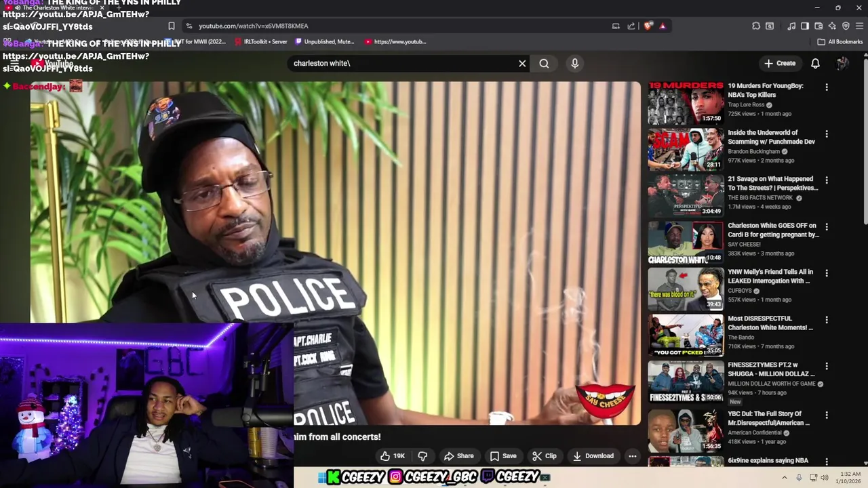Play "Charleston White GOES OFF on Cardi B" title

coord(773,230)
